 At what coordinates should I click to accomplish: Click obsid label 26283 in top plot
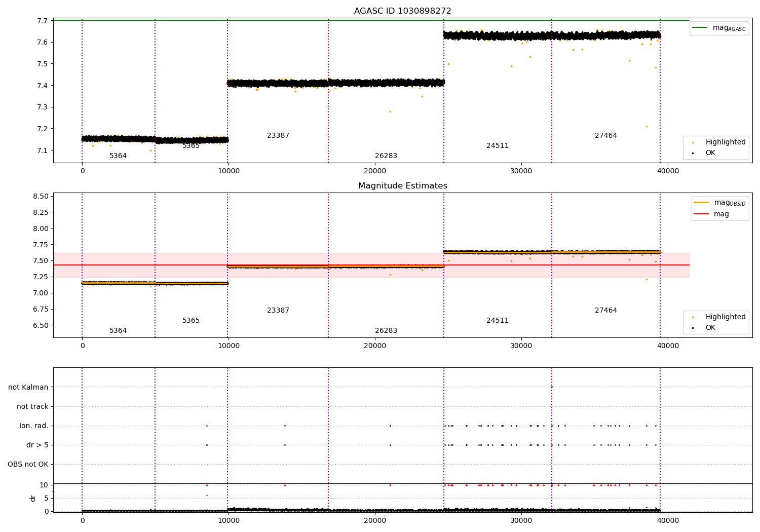(386, 156)
